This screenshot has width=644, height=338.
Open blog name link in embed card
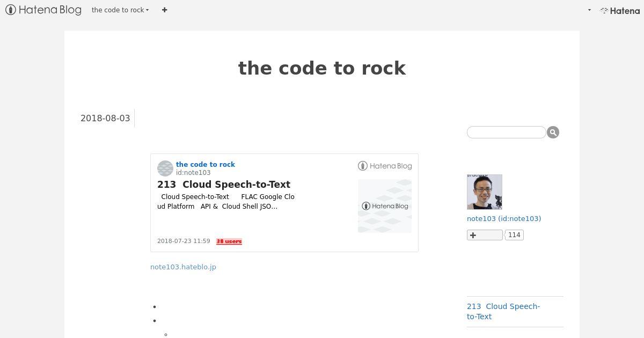tap(206, 164)
